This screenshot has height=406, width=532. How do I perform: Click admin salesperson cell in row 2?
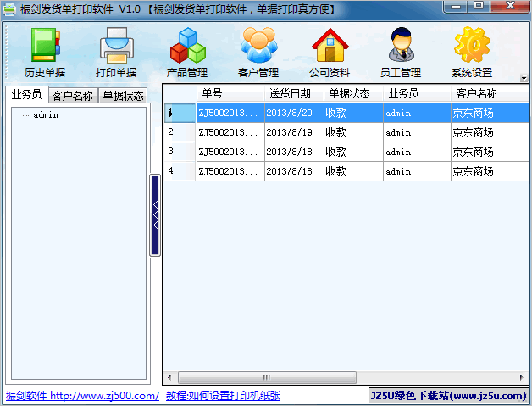pos(417,132)
